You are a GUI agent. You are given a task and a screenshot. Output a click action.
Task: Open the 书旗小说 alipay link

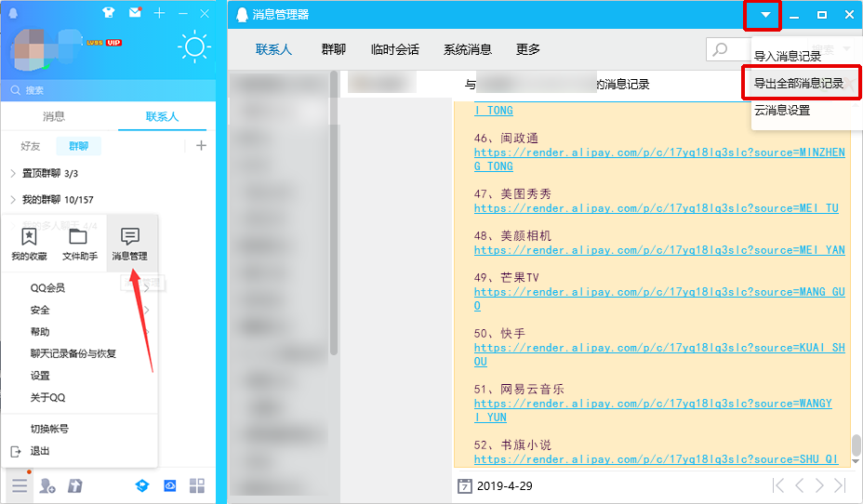coord(656,459)
